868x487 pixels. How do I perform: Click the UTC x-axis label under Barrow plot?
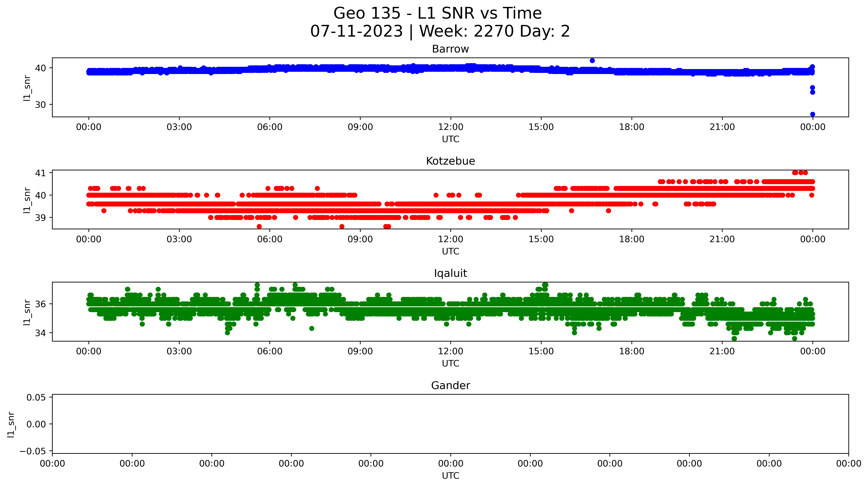[451, 139]
